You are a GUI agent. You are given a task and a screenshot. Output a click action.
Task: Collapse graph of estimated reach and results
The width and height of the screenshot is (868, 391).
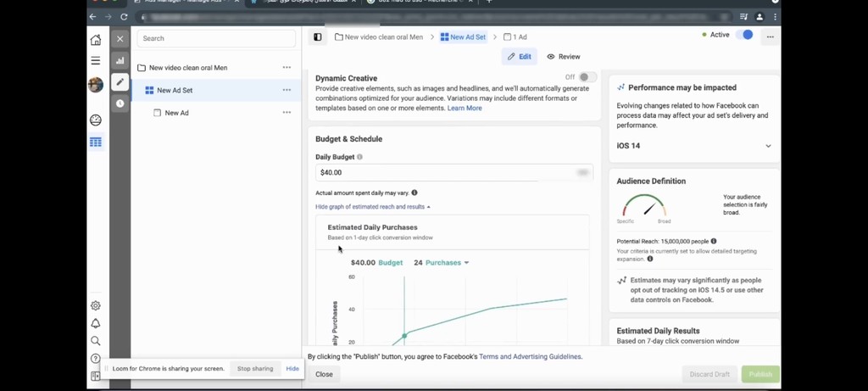pos(373,207)
